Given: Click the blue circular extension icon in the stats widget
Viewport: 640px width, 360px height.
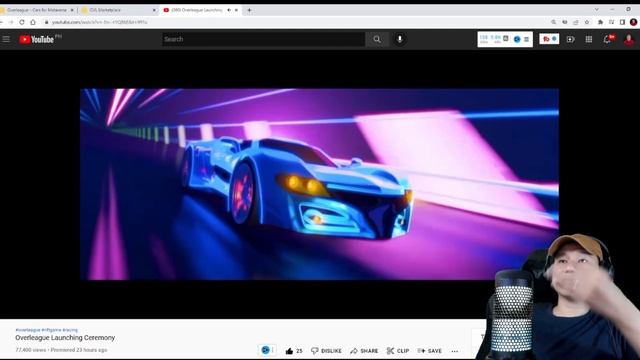Looking at the screenshot, I should click(517, 39).
